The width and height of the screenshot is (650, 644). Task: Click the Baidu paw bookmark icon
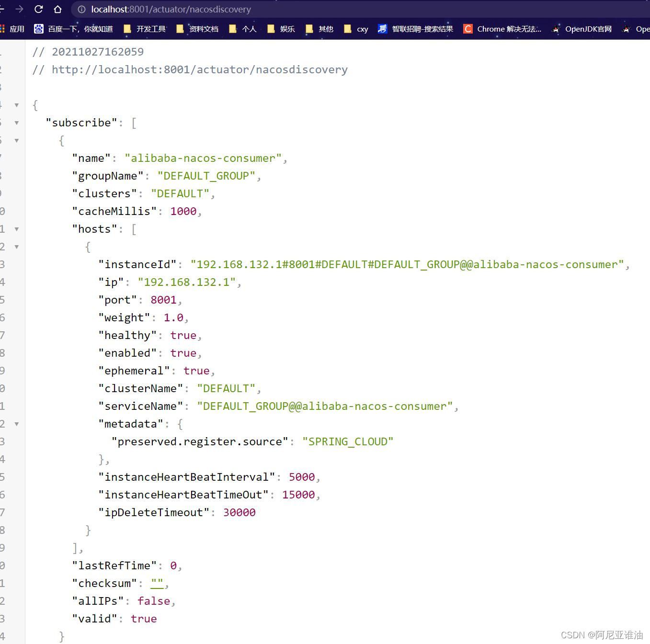[38, 29]
